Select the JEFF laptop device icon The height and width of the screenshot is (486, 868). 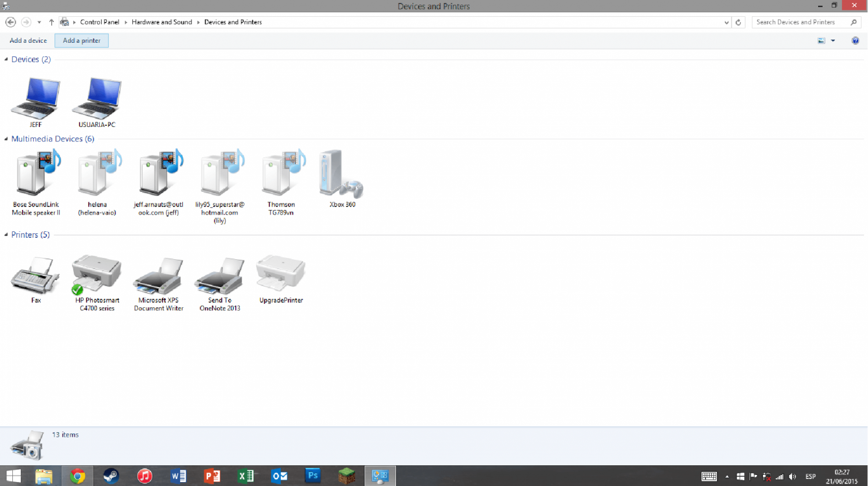click(x=36, y=98)
